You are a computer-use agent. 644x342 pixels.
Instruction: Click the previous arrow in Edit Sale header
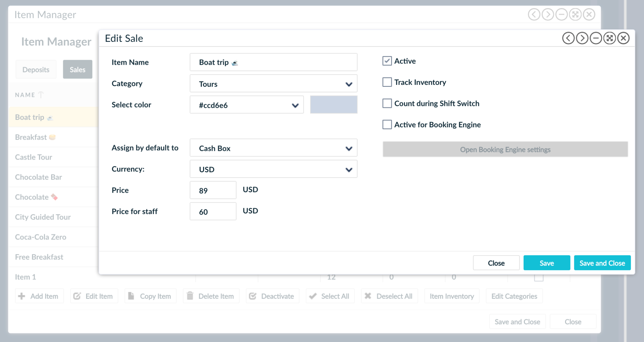click(568, 38)
